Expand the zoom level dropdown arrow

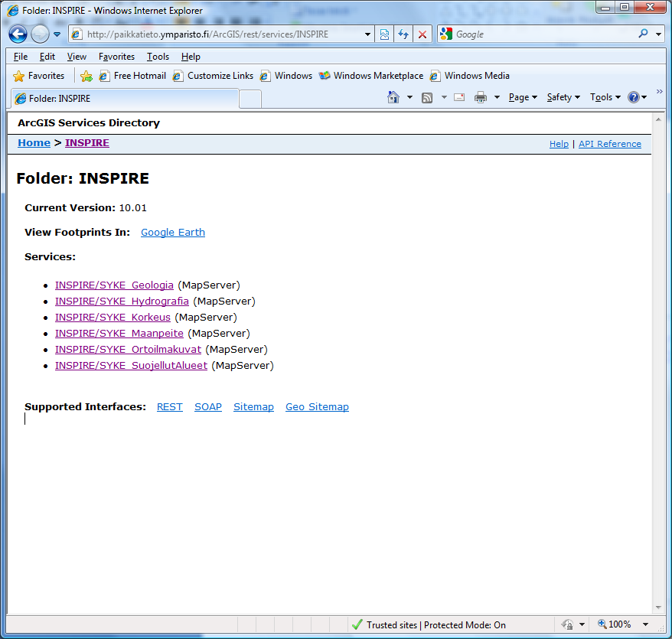coord(645,624)
